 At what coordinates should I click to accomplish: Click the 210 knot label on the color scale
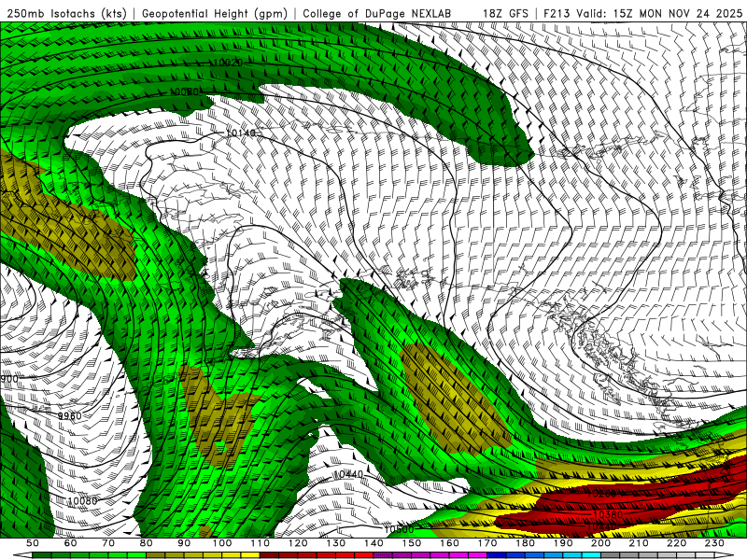pyautogui.click(x=640, y=543)
